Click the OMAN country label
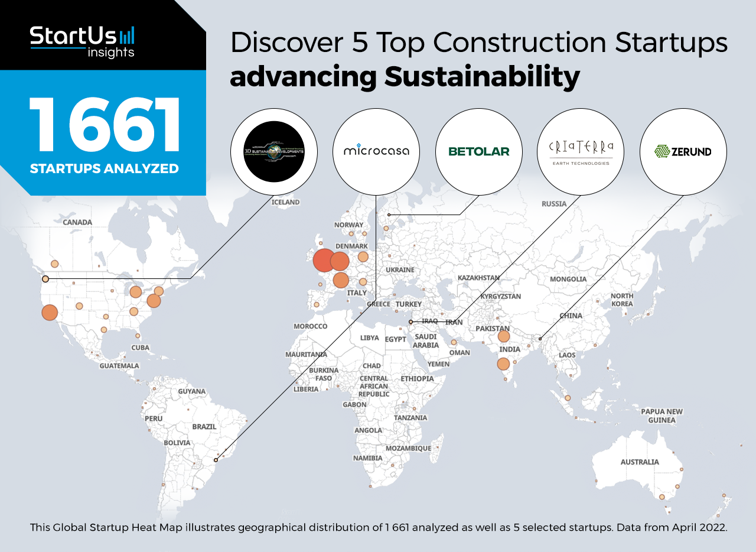This screenshot has height=552, width=756. 460,353
